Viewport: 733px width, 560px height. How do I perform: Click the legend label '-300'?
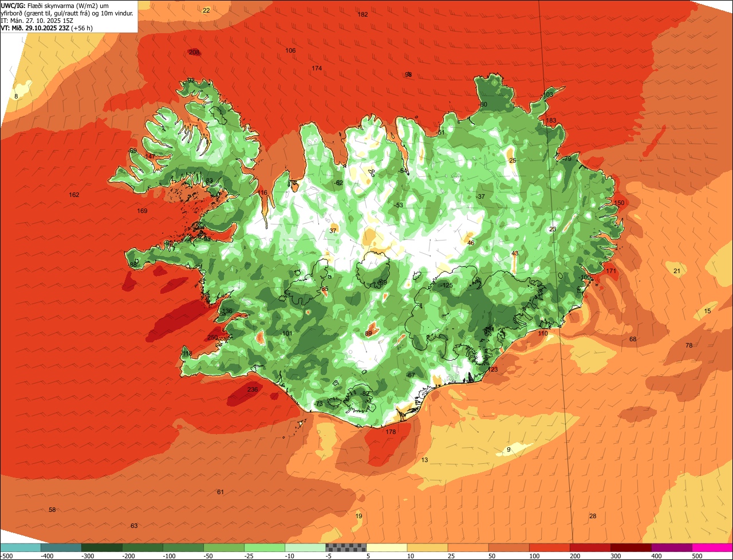point(88,556)
